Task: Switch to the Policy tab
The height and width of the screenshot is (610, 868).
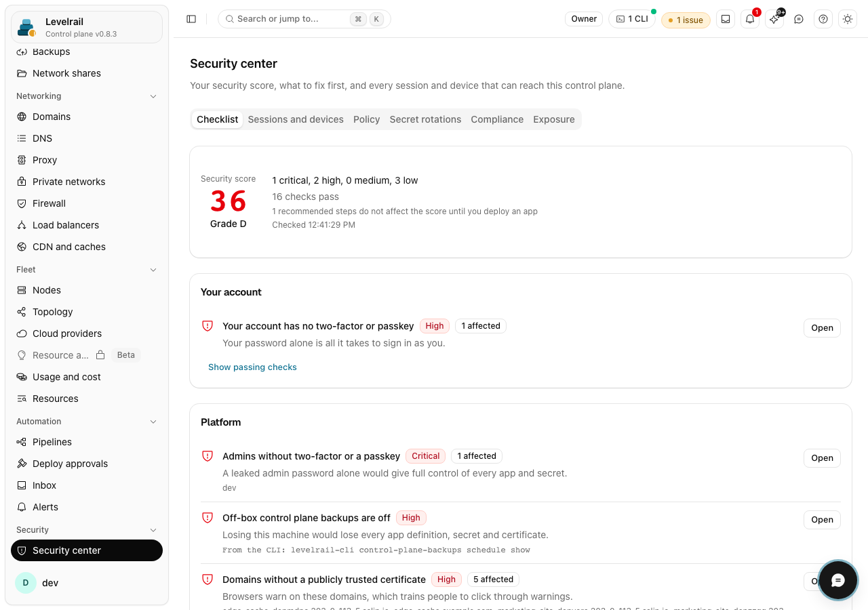Action: click(x=366, y=119)
